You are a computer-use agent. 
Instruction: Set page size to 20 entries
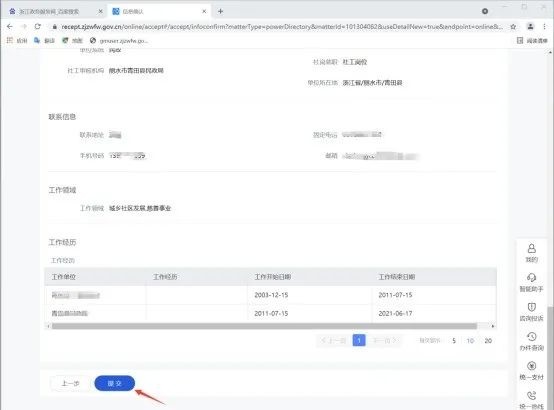pyautogui.click(x=488, y=341)
